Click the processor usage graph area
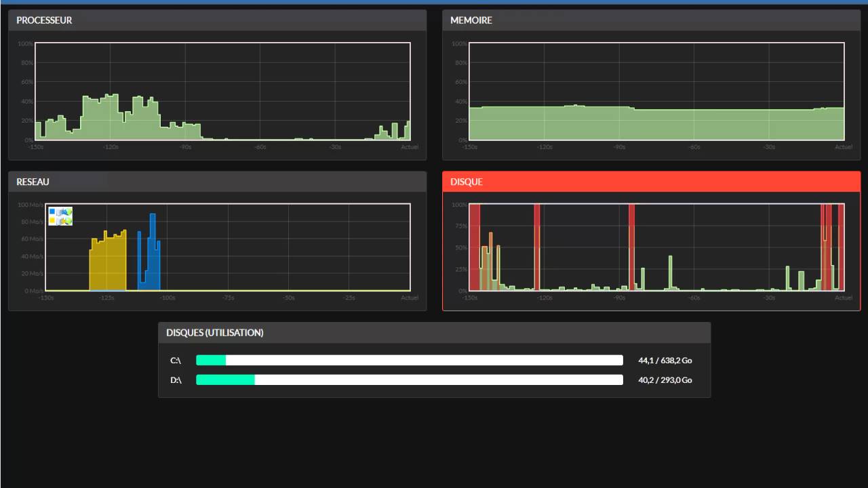 coord(222,91)
